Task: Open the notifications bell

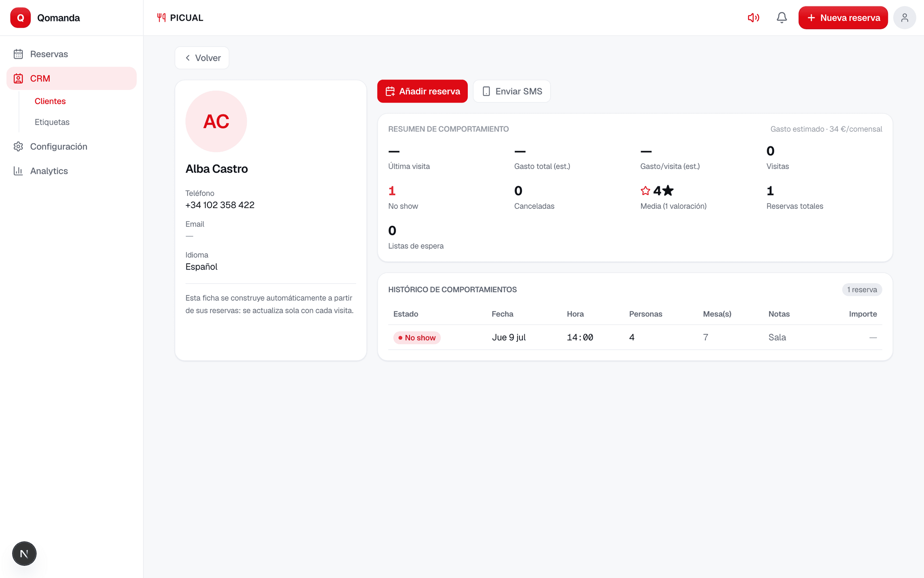Action: coord(781,18)
